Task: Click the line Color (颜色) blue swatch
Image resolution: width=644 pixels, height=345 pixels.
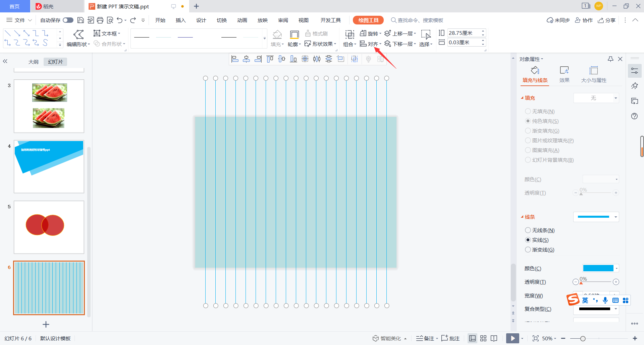Action: (x=598, y=268)
